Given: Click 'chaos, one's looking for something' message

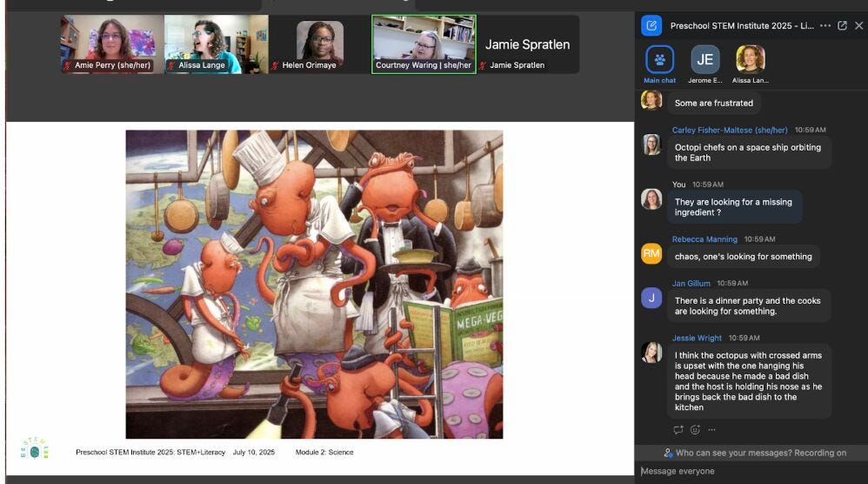Looking at the screenshot, I should point(743,257).
